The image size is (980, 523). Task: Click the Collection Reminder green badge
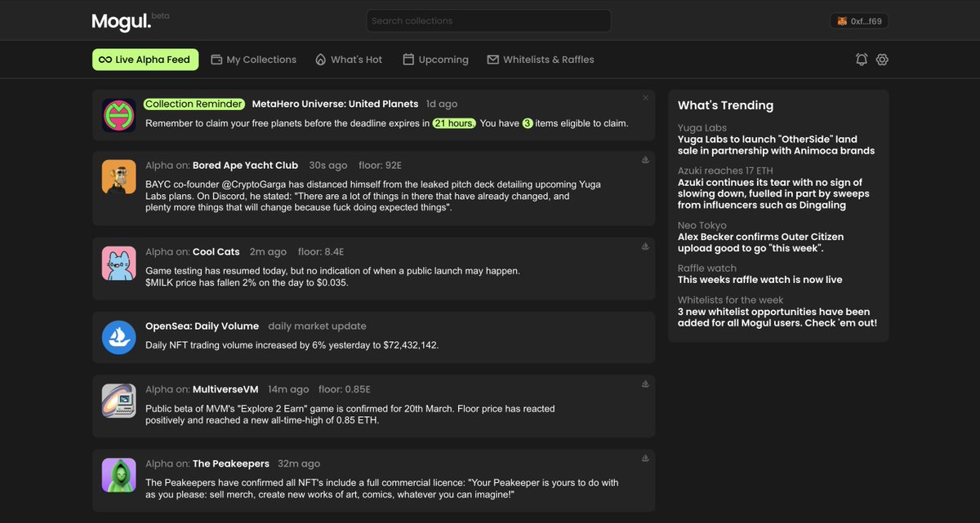[x=194, y=104]
